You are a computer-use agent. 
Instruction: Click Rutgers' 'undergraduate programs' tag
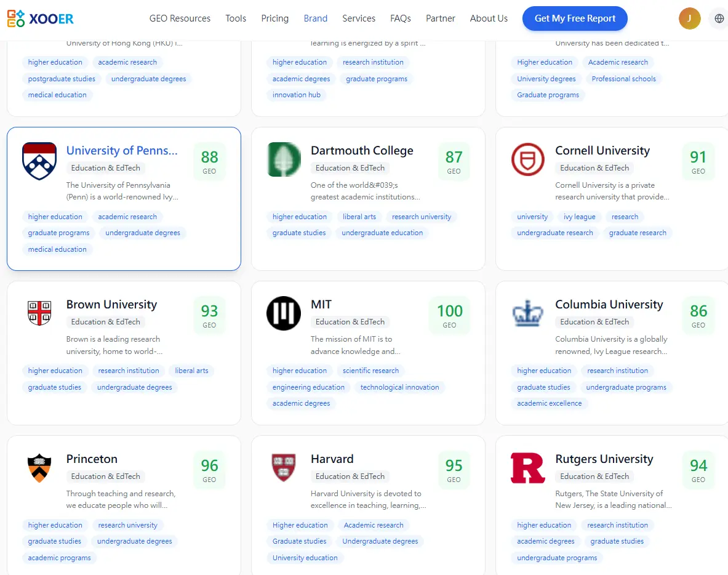tap(557, 558)
